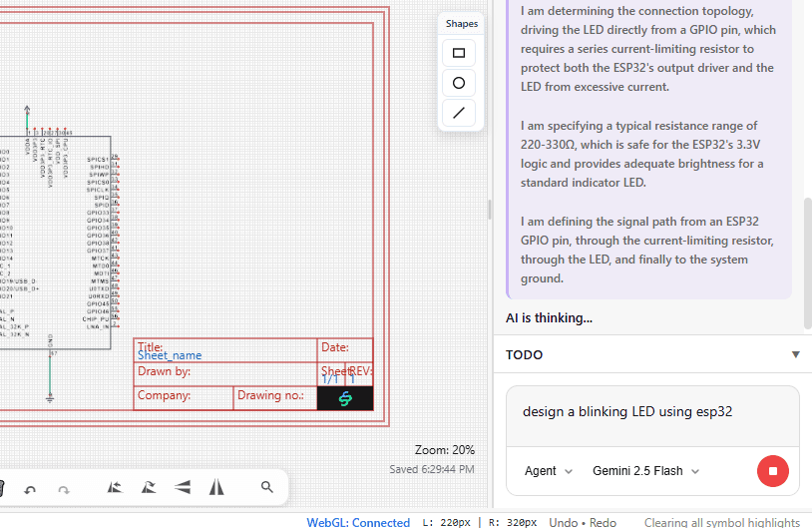Click the trash delete icon
The width and height of the screenshot is (812, 528).
click(x=2, y=487)
